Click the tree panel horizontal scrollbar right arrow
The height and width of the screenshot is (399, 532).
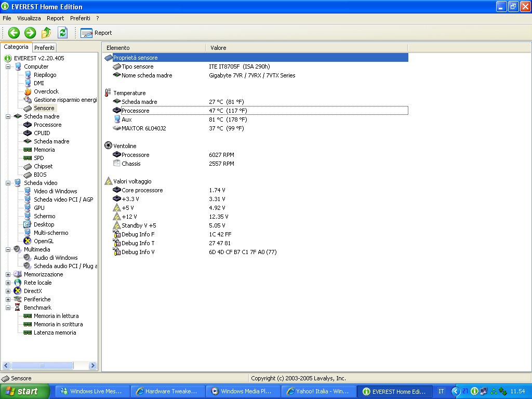[x=93, y=366]
